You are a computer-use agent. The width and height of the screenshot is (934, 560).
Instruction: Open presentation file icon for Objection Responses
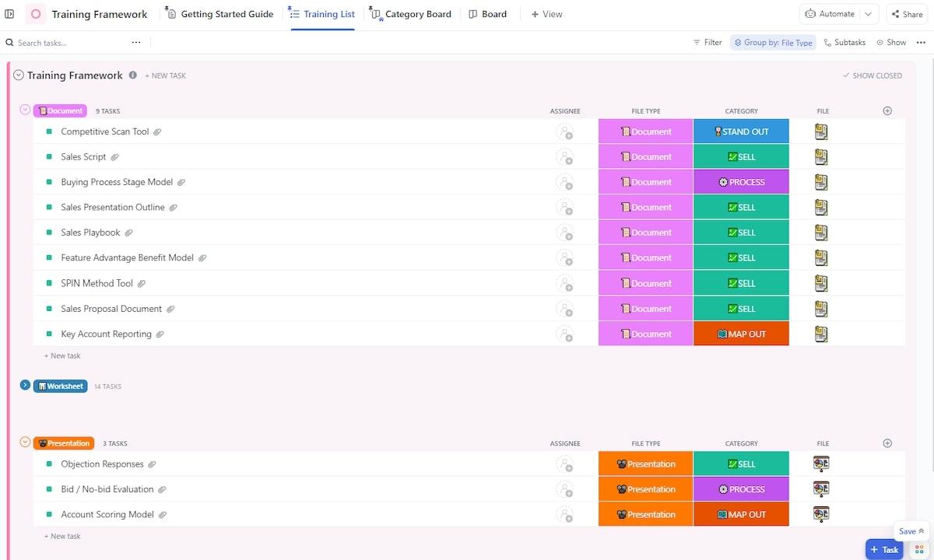pos(821,464)
